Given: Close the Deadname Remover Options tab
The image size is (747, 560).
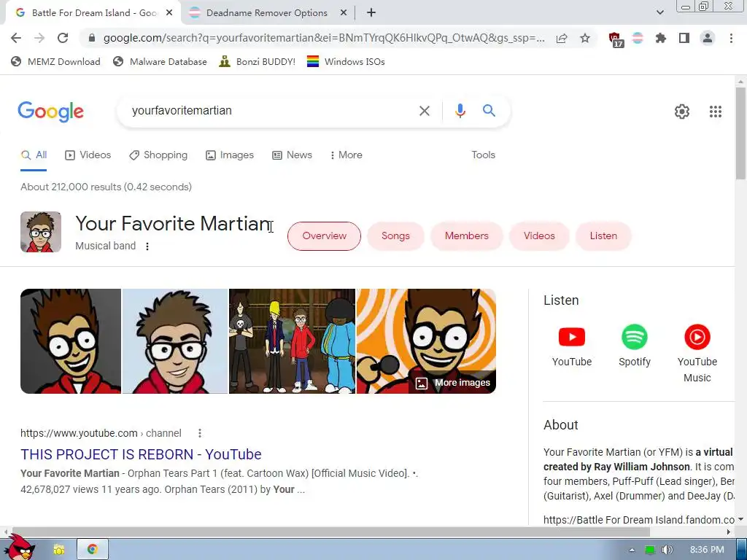Looking at the screenshot, I should pos(344,13).
